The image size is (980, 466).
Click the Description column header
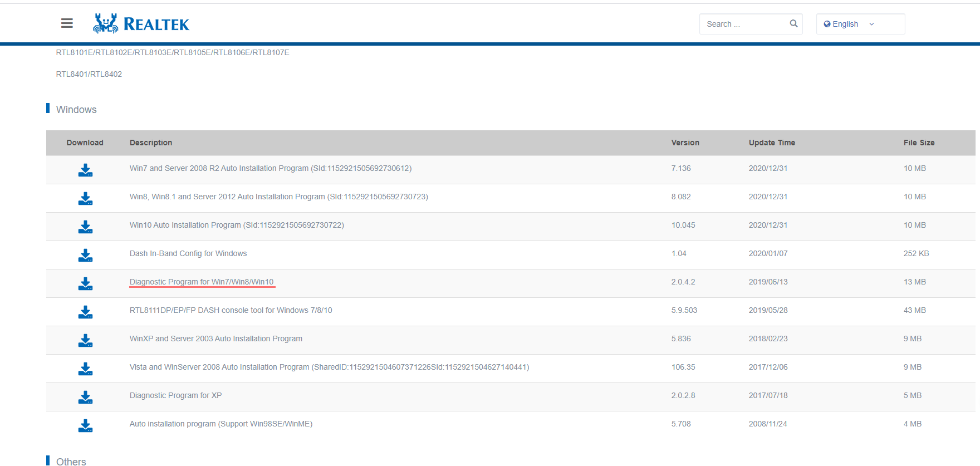coord(151,143)
